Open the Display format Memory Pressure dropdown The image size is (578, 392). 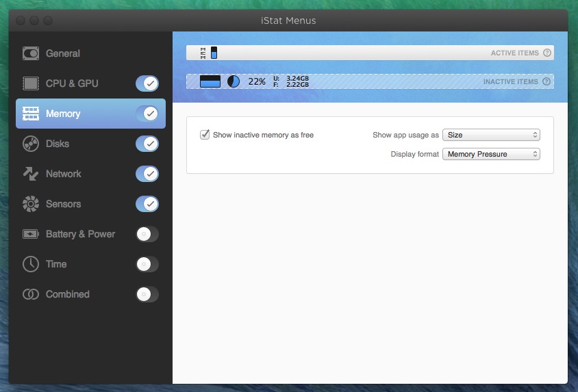[491, 154]
